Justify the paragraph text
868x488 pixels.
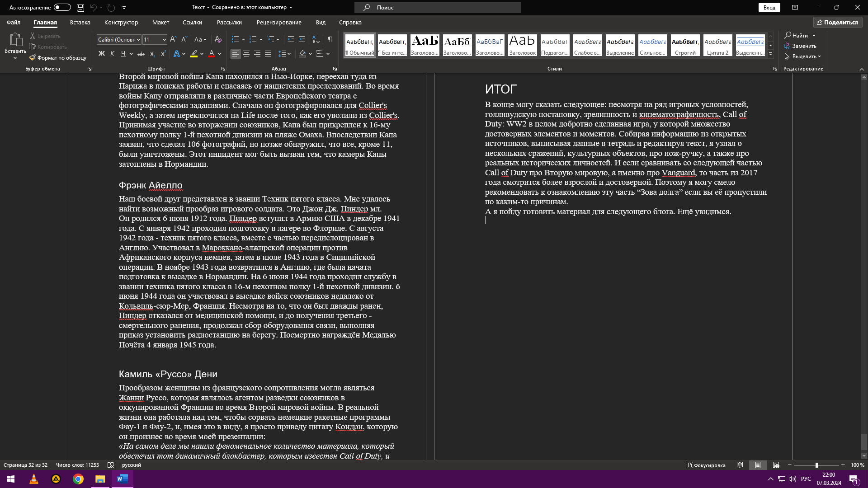[x=268, y=54]
